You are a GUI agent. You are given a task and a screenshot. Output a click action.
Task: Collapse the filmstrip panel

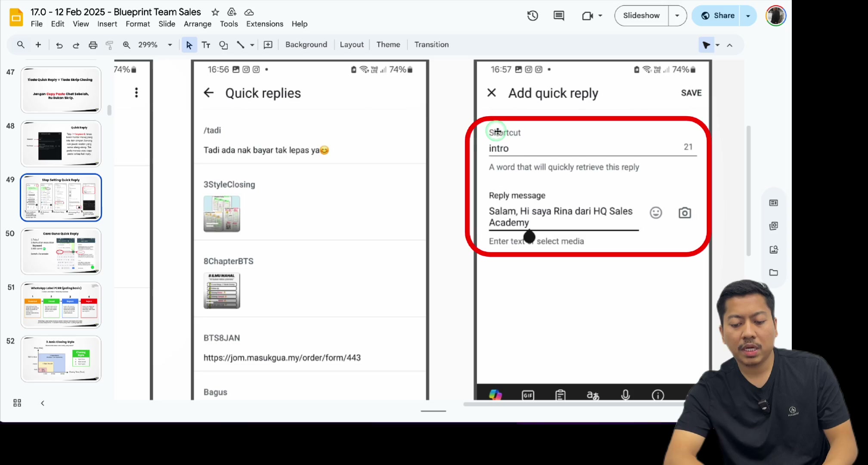tap(42, 403)
